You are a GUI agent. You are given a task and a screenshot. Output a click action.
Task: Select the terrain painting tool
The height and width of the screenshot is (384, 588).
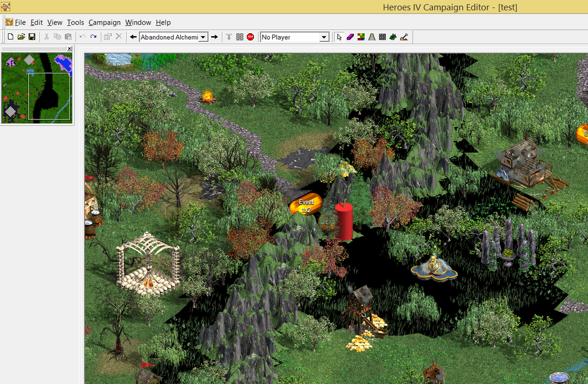tap(361, 37)
